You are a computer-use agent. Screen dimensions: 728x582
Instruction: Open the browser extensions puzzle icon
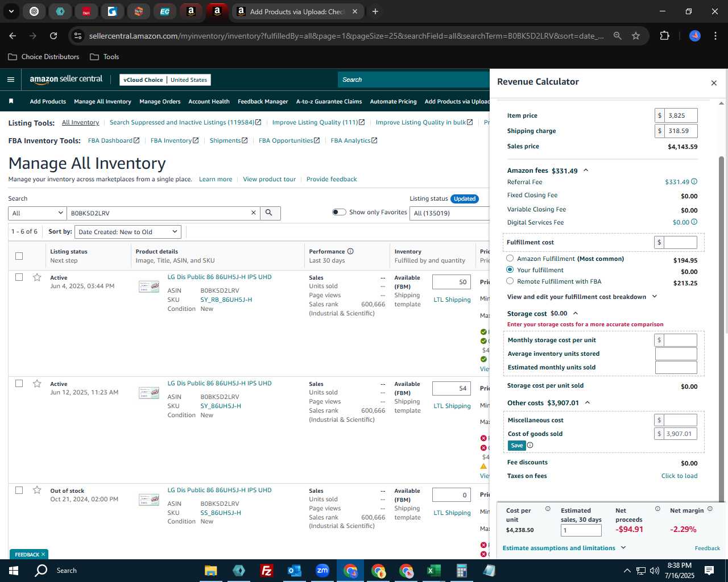664,36
